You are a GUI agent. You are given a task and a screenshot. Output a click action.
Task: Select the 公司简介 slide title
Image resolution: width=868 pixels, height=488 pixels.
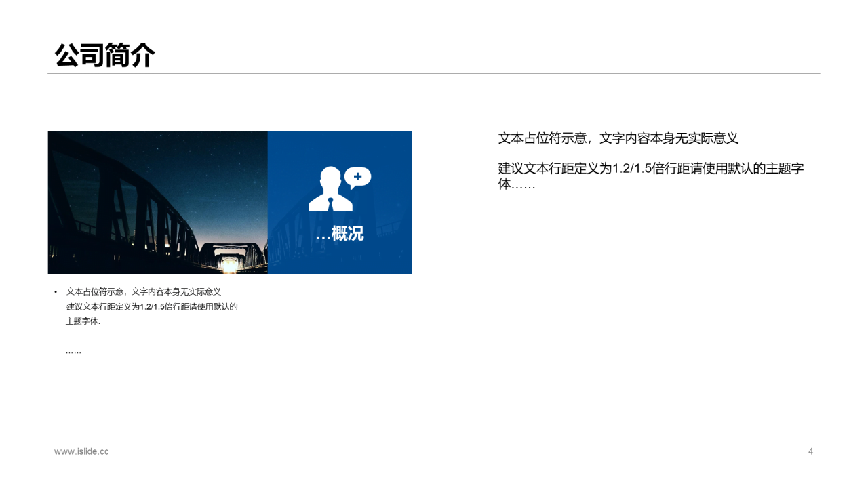[105, 56]
